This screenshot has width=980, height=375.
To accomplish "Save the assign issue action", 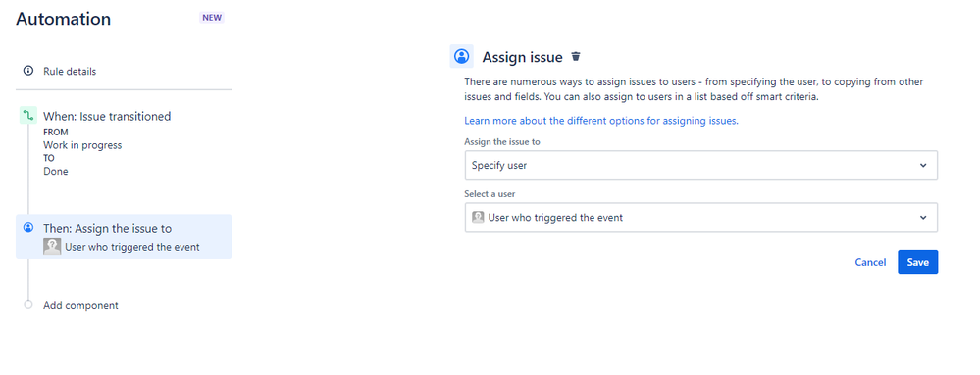I will point(917,262).
